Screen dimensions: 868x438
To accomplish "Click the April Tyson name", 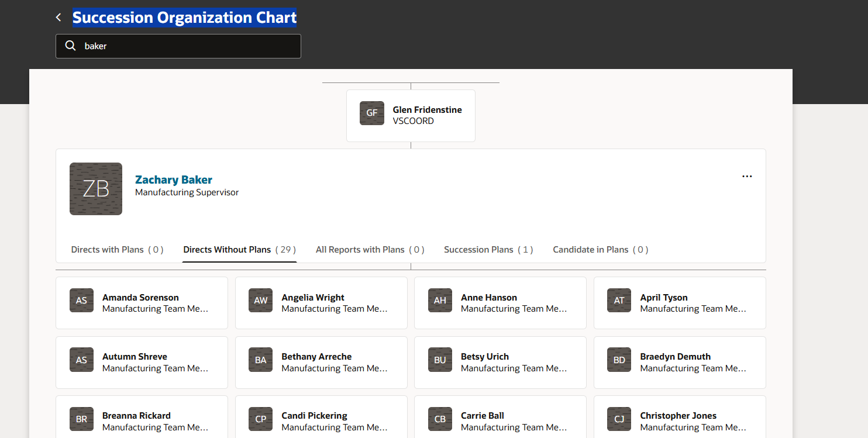I will 664,298.
